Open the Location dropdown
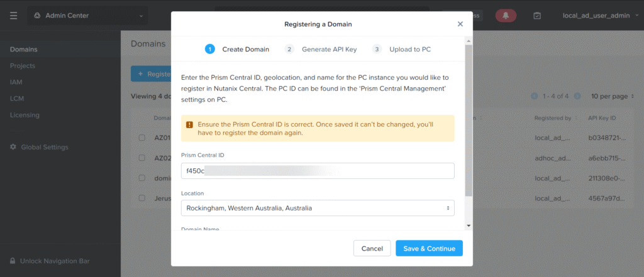 (x=317, y=208)
